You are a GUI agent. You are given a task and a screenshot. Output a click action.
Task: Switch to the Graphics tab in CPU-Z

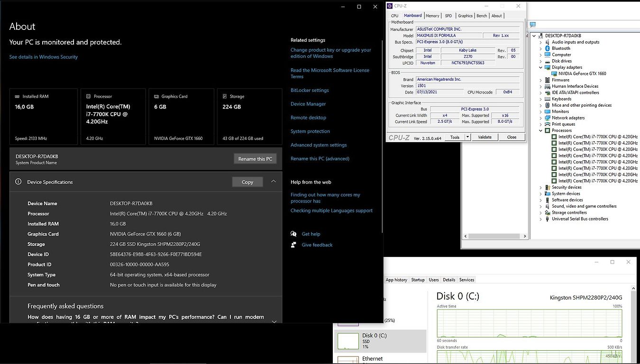point(465,16)
